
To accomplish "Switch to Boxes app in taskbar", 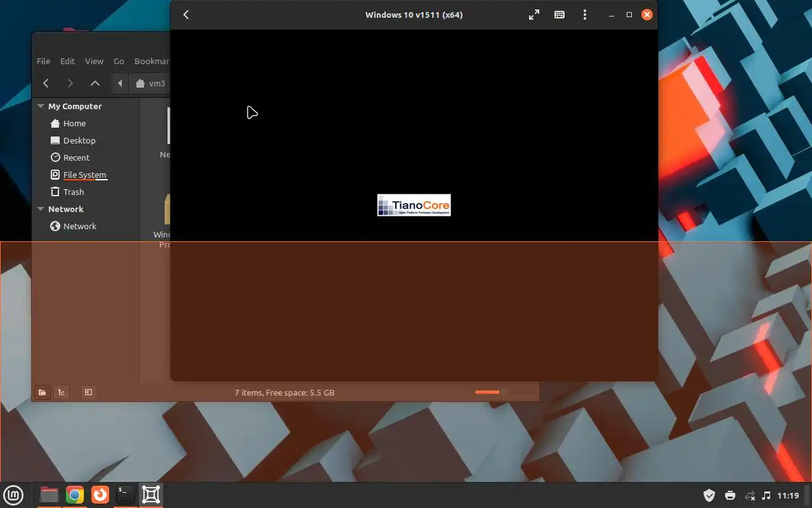I will [151, 495].
